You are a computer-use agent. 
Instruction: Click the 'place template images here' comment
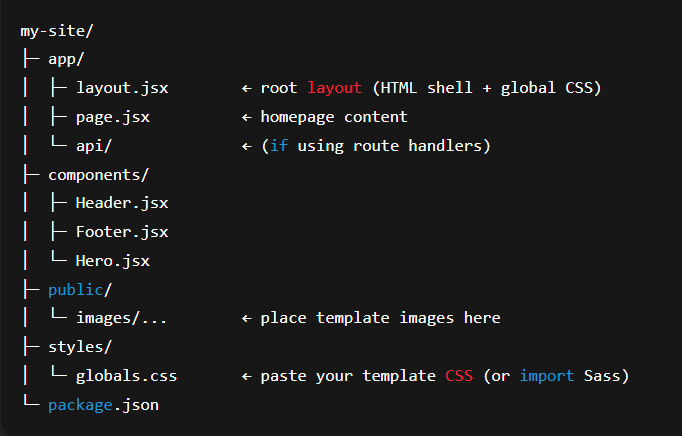380,318
